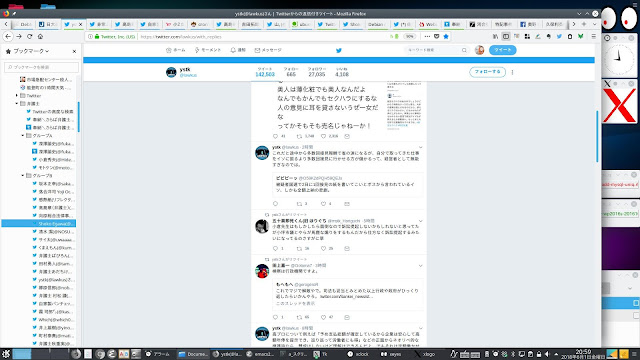The width and height of the screenshot is (640, 360).
Task: Open Firefox library icon
Action: [495, 36]
